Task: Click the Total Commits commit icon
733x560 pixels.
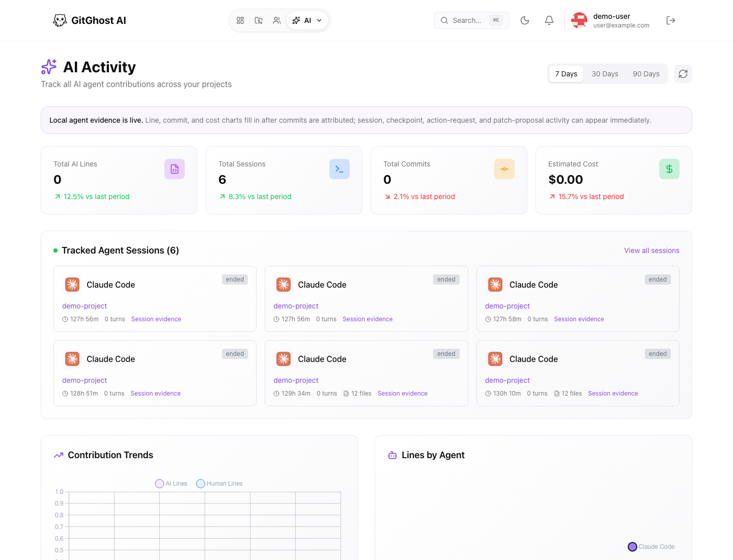Action: [504, 169]
